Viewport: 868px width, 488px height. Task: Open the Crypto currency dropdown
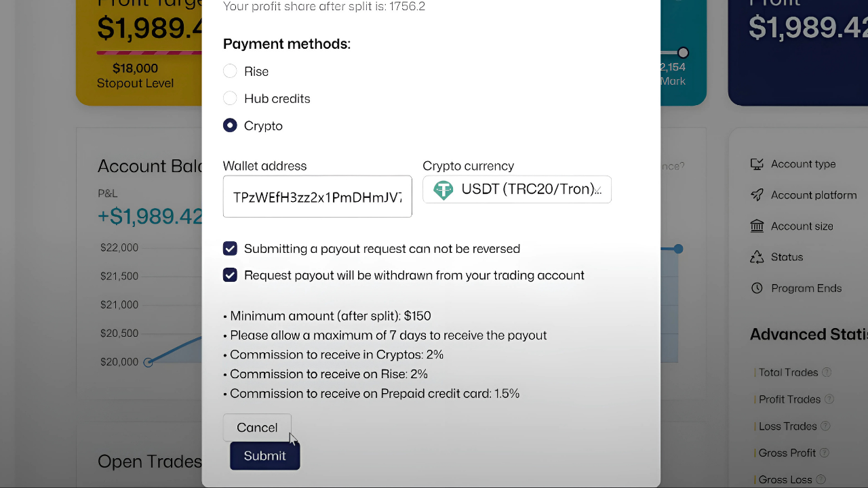point(517,190)
